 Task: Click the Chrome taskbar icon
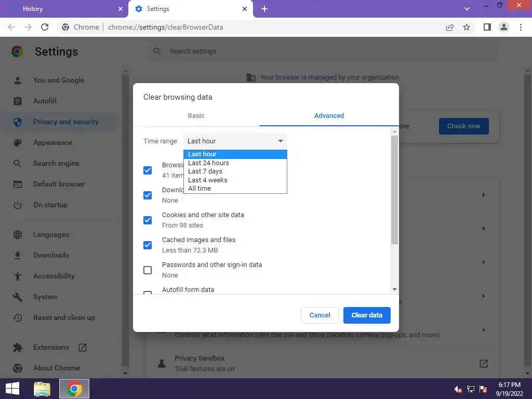pos(74,389)
